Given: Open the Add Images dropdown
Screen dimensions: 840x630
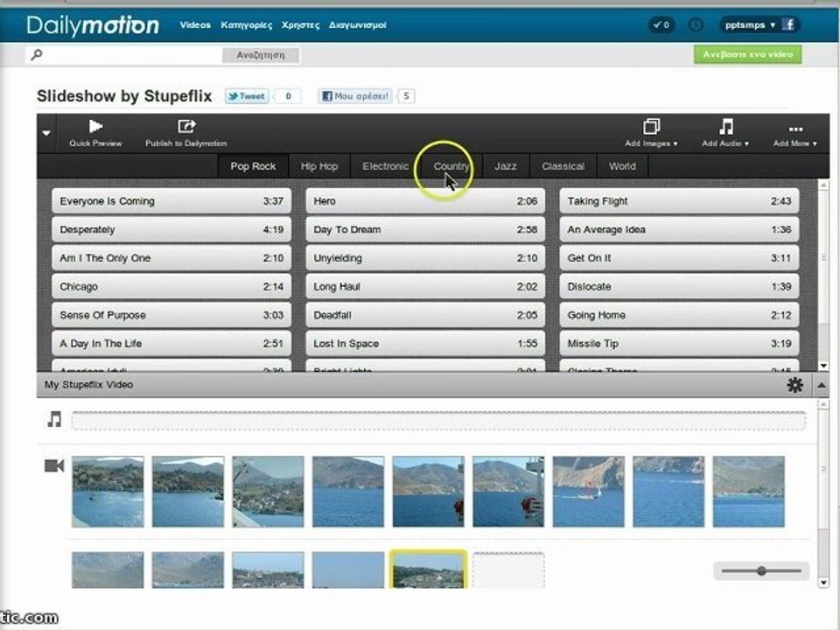Looking at the screenshot, I should click(651, 133).
